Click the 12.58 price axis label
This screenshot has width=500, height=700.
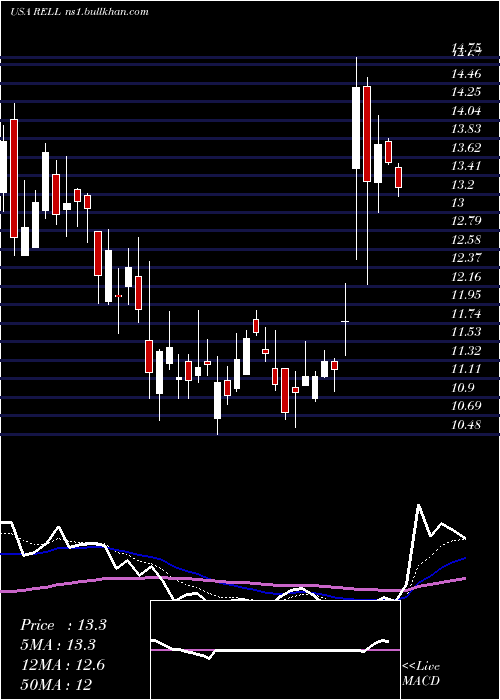click(467, 240)
